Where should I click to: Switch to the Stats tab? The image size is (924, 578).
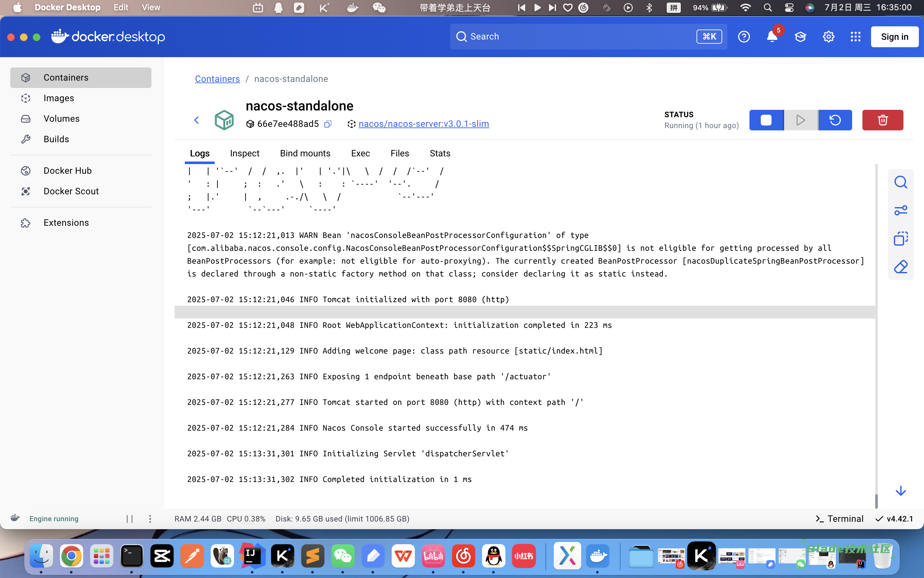coord(440,153)
